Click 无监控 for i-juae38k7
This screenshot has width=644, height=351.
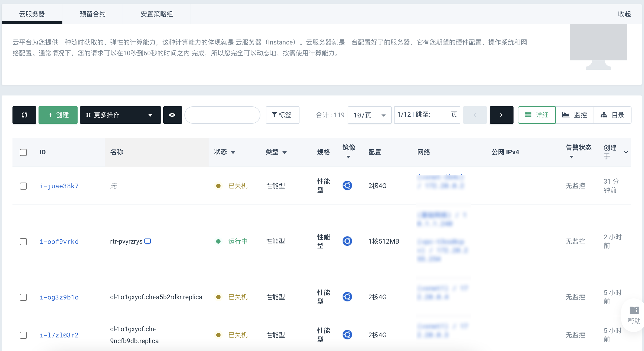tap(575, 186)
